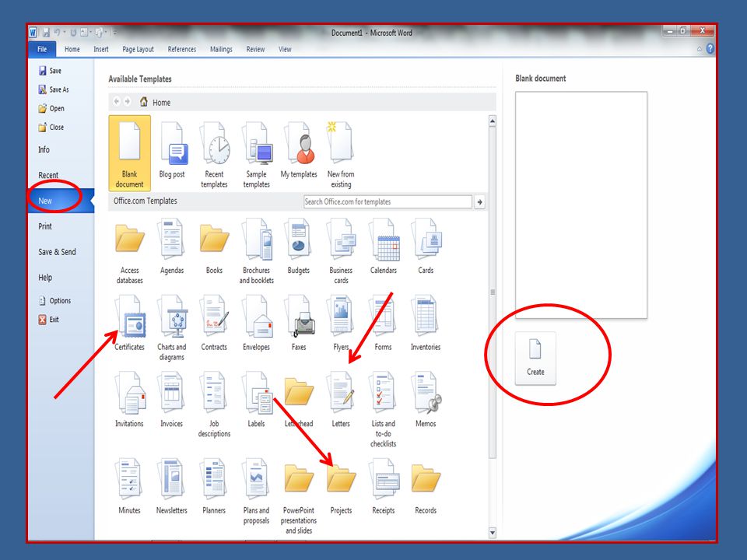Click Save in the backstage menu

[50, 71]
